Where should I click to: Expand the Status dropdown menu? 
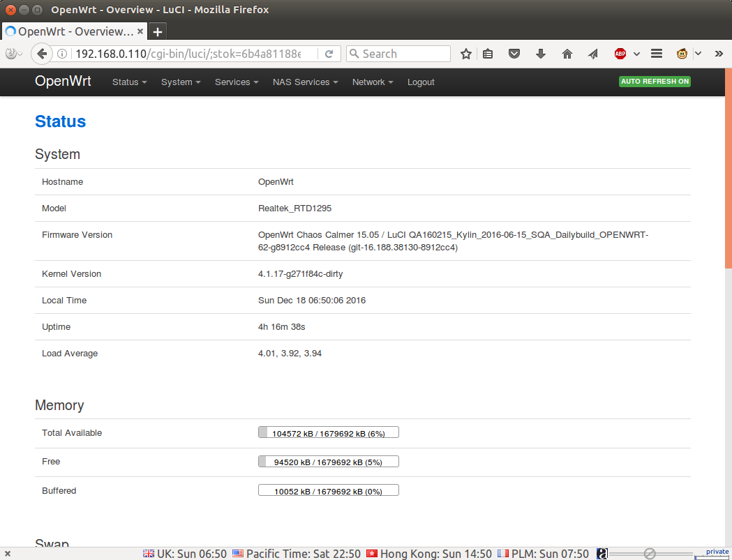click(129, 82)
